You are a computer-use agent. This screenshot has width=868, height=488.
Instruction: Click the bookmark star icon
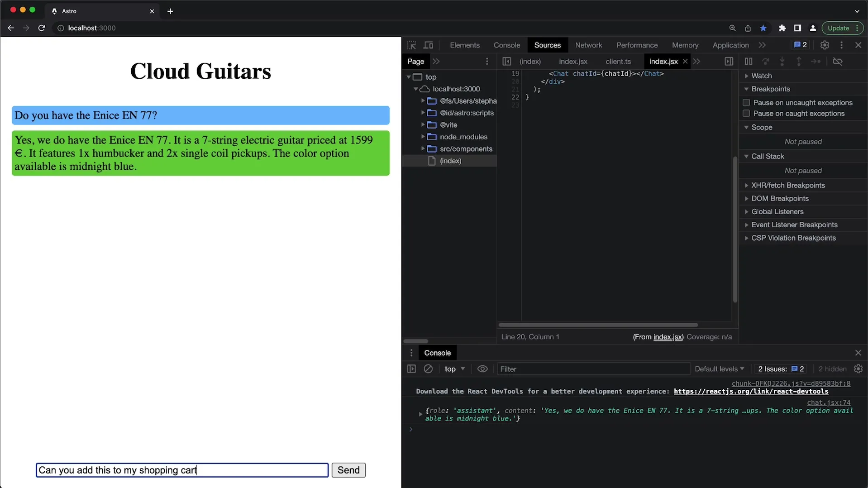pyautogui.click(x=763, y=28)
